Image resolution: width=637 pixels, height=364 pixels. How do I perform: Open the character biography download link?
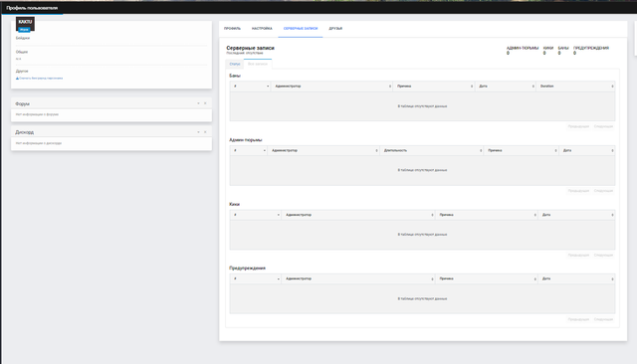(41, 78)
